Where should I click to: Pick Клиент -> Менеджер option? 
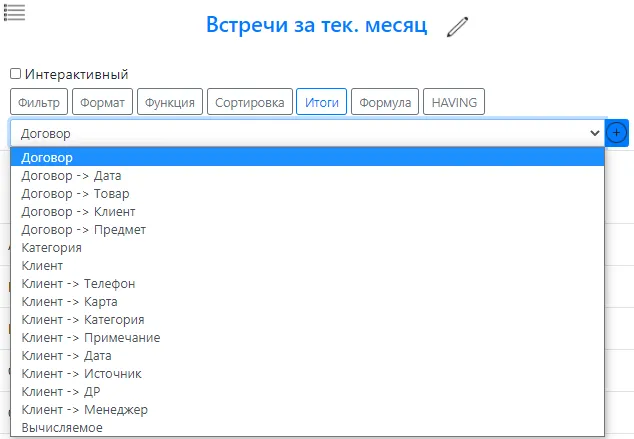pos(307,409)
